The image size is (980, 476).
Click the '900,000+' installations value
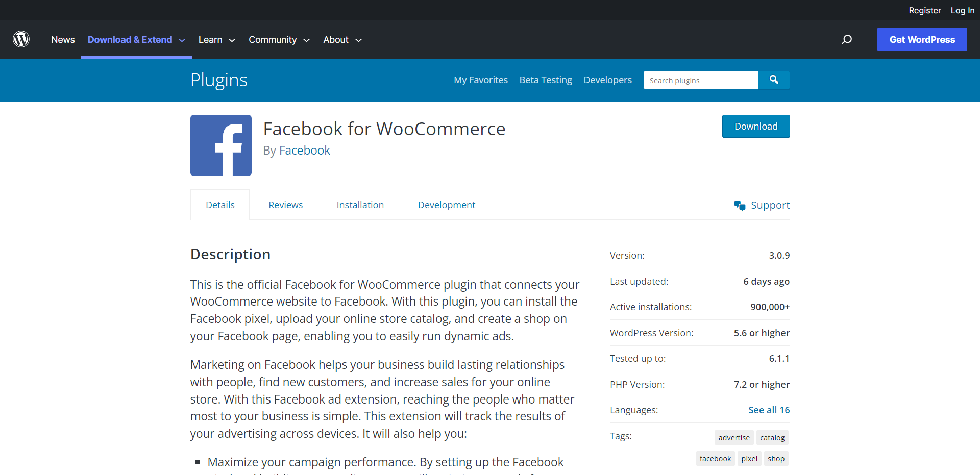pos(770,307)
